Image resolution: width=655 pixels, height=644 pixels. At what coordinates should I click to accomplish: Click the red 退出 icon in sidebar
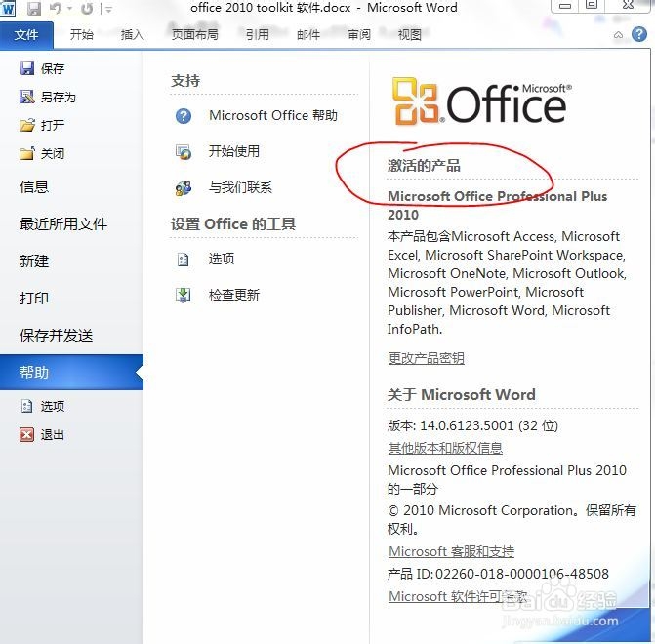pos(26,435)
